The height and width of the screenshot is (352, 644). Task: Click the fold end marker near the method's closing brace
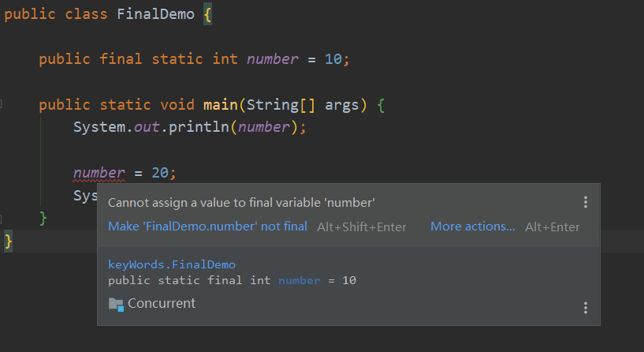click(x=1, y=219)
